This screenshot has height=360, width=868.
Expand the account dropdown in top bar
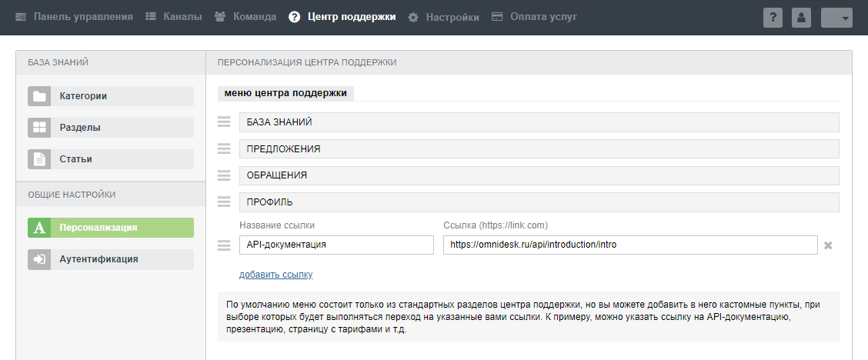(836, 18)
